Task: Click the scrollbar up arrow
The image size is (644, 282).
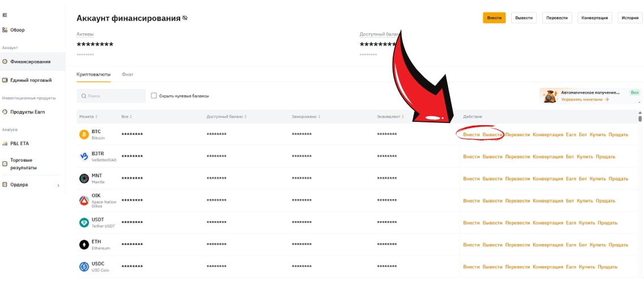Action: [x=640, y=112]
